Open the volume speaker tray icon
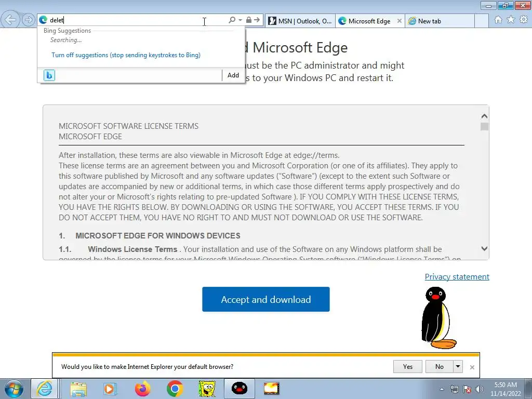The height and width of the screenshot is (399, 532). [480, 389]
